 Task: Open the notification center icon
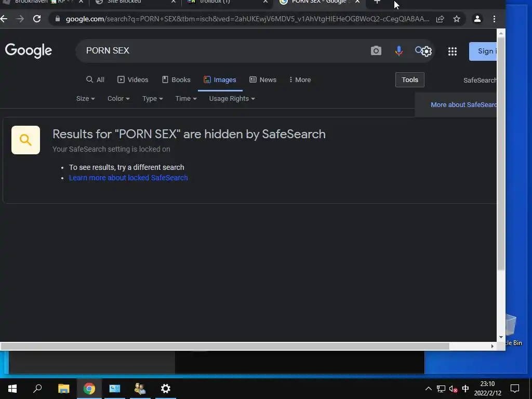tap(515, 389)
